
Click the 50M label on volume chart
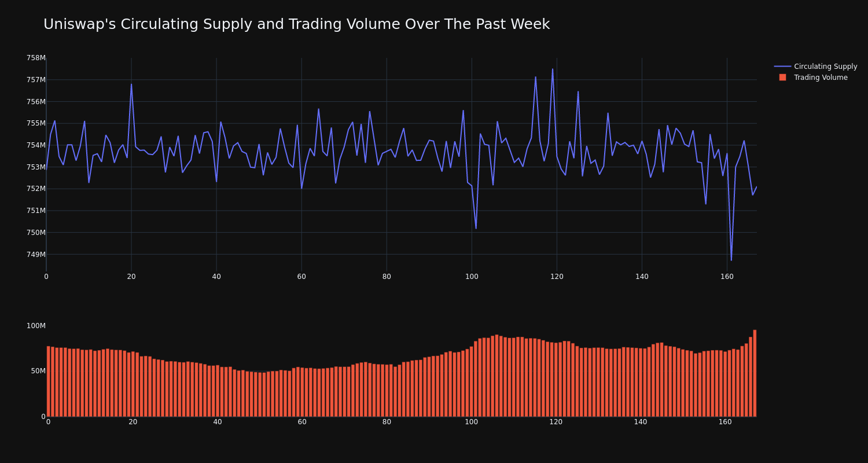click(x=38, y=371)
